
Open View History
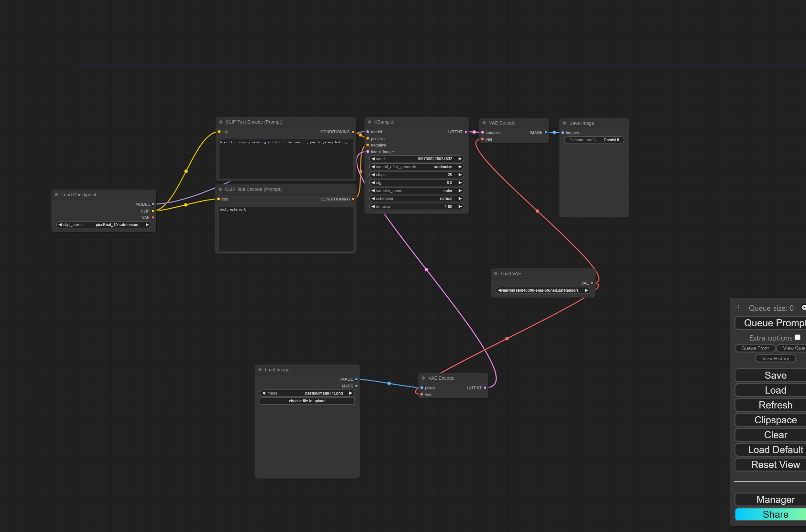coord(775,359)
